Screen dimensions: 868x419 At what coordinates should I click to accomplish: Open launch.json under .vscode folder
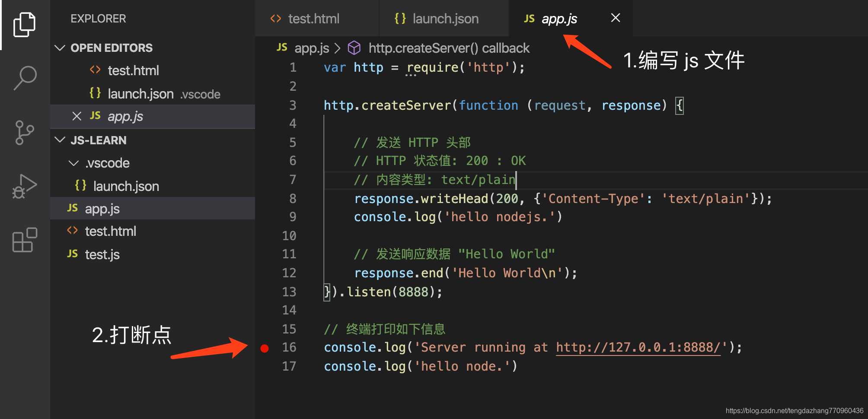[x=153, y=186]
